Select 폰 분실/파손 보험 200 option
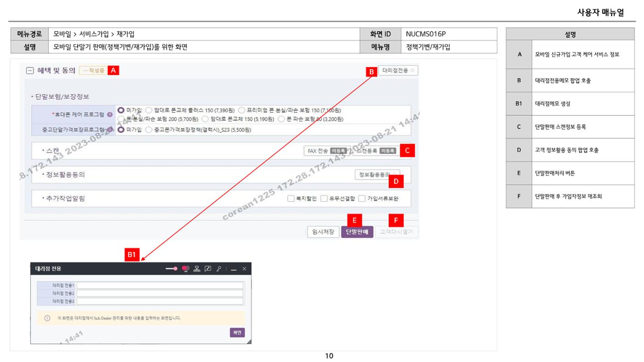 point(121,119)
